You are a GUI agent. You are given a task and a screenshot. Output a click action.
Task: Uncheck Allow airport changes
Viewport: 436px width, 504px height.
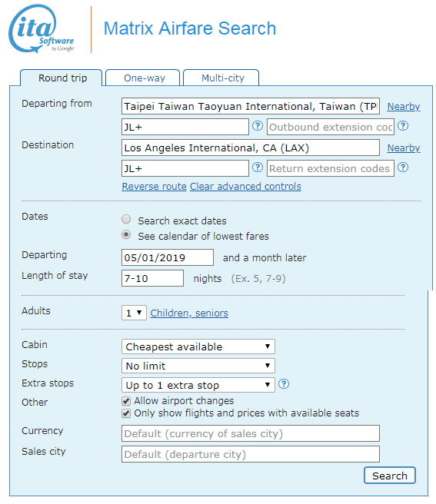pyautogui.click(x=126, y=401)
